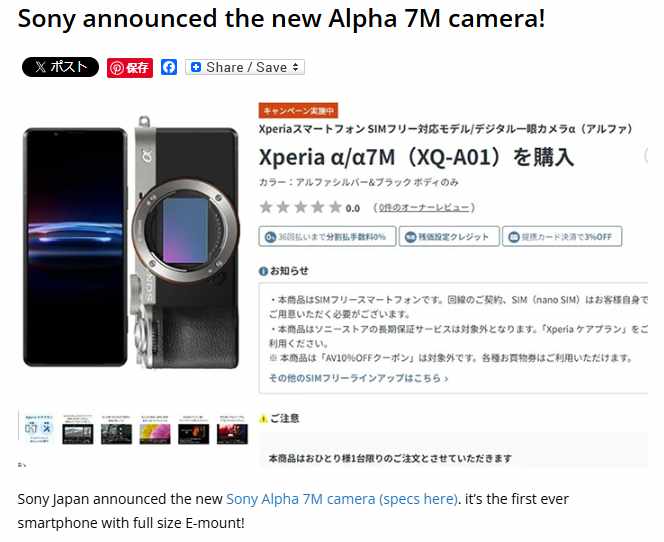Screen dimensions: 664x542
Task: Click the X post share button
Action: (x=60, y=67)
